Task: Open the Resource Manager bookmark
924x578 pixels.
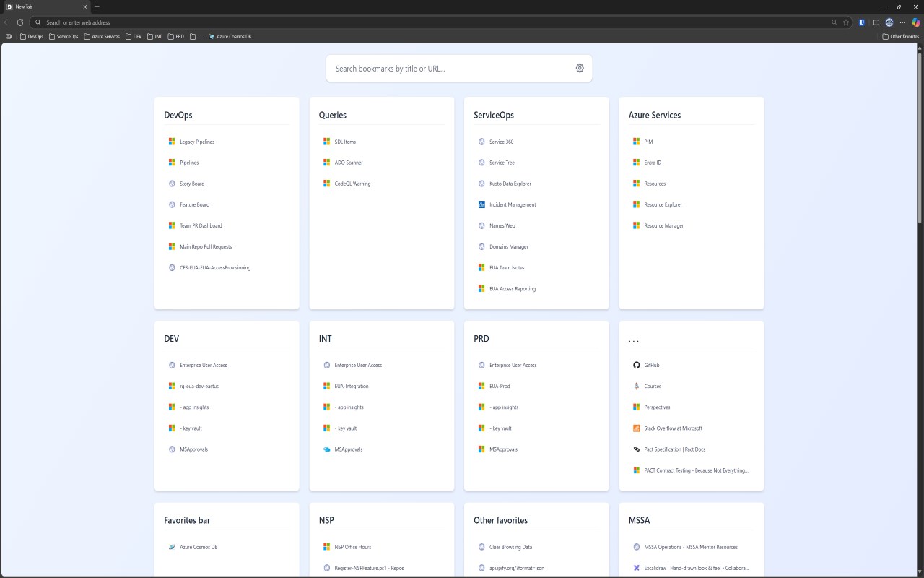Action: pos(663,225)
